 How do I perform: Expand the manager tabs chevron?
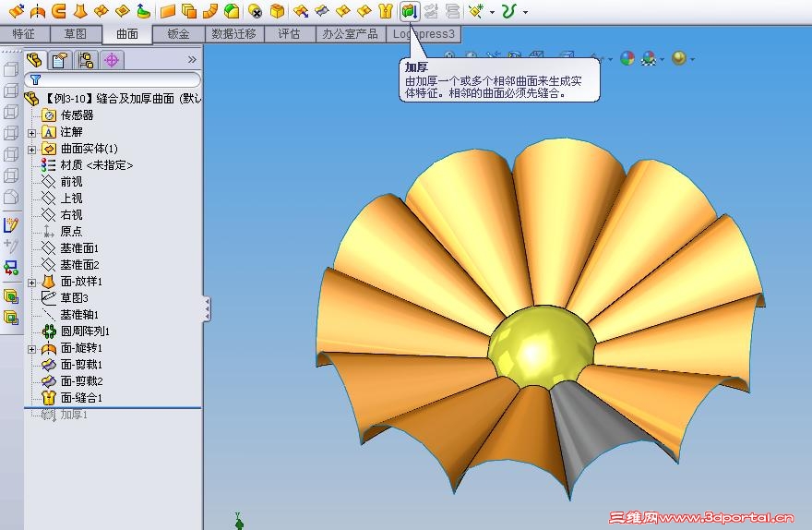[192, 60]
